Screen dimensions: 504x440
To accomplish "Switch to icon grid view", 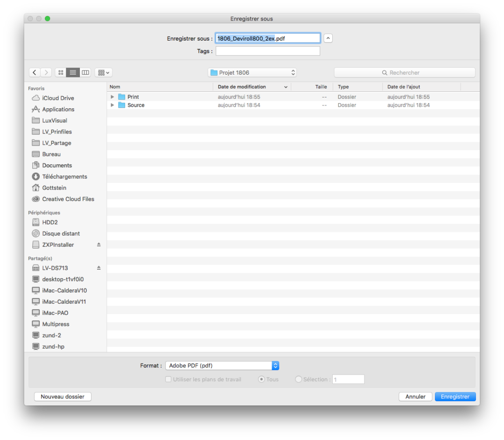I will pyautogui.click(x=61, y=72).
